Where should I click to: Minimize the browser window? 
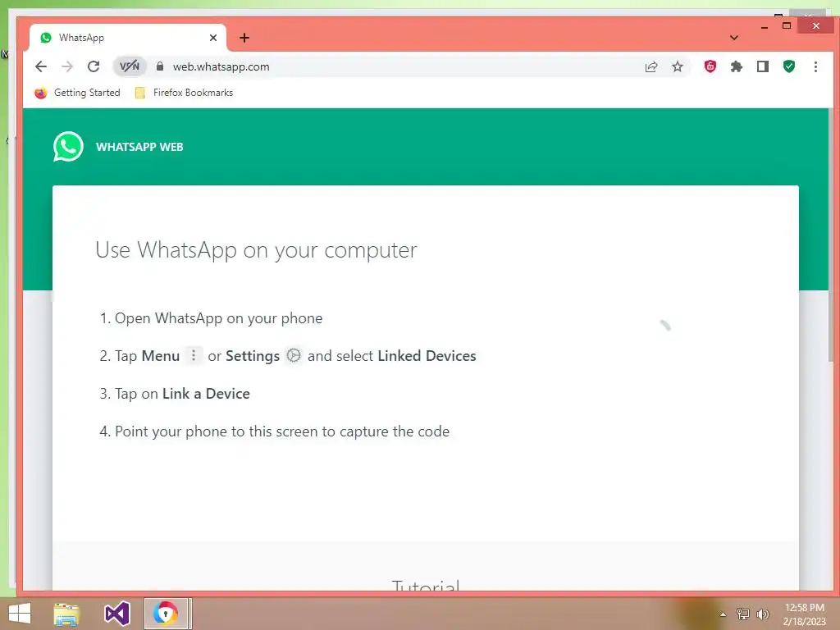tap(765, 25)
